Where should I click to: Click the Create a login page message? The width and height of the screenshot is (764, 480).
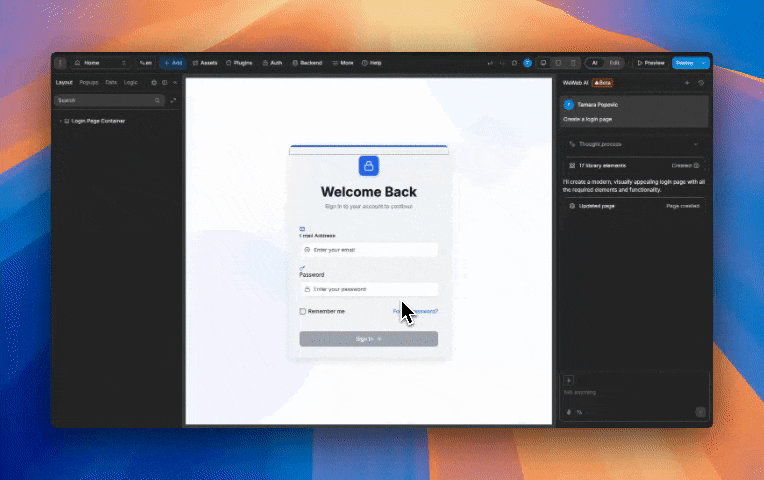pos(588,119)
